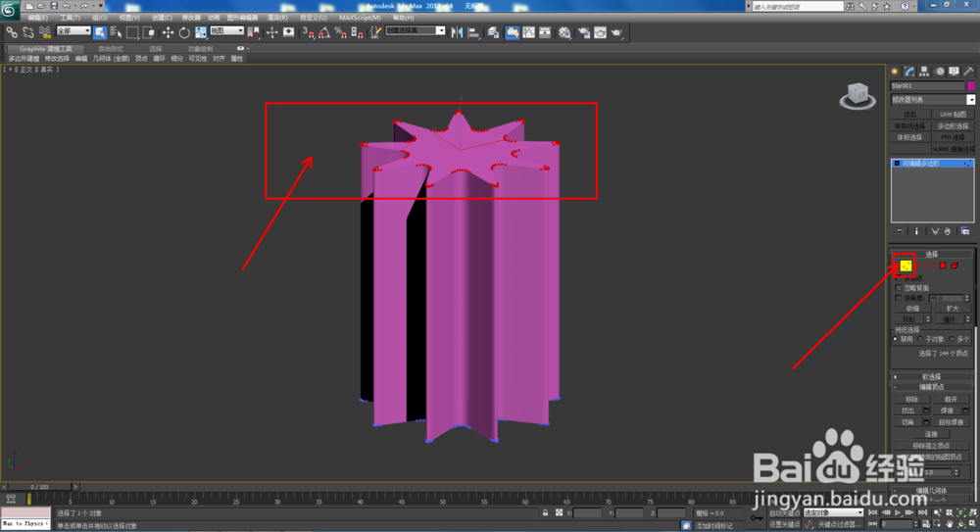Select the 禁用 preview selection radio

point(896,339)
